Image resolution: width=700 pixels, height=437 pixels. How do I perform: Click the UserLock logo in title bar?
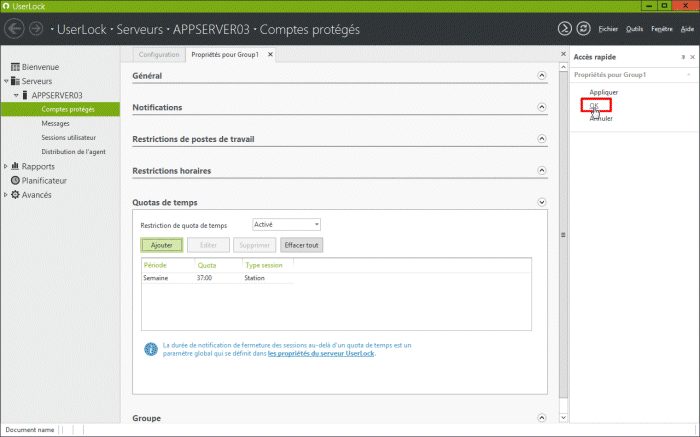[6, 6]
